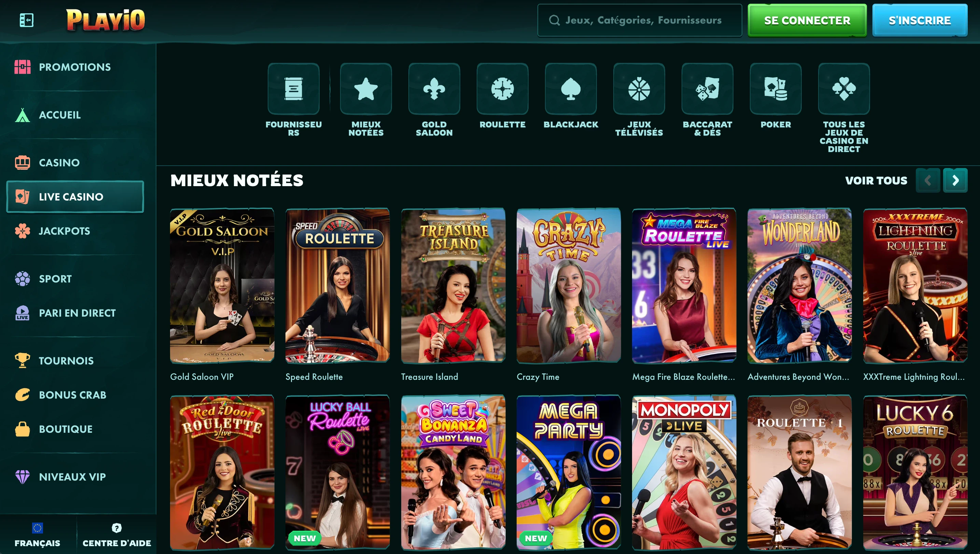Open Tournois in the sidebar
Image resolution: width=980 pixels, height=554 pixels.
[x=75, y=361]
